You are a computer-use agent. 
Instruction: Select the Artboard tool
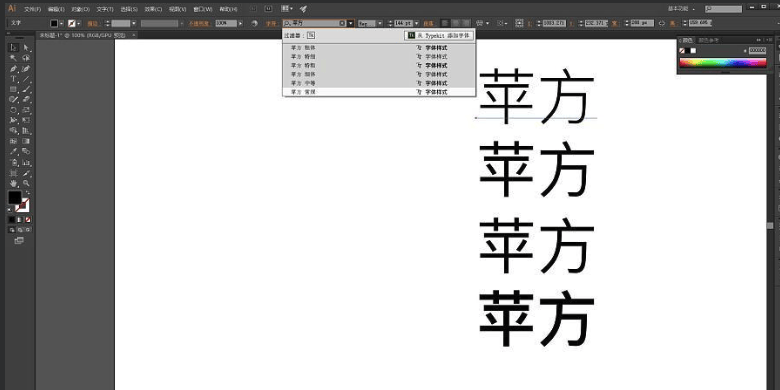click(x=14, y=173)
